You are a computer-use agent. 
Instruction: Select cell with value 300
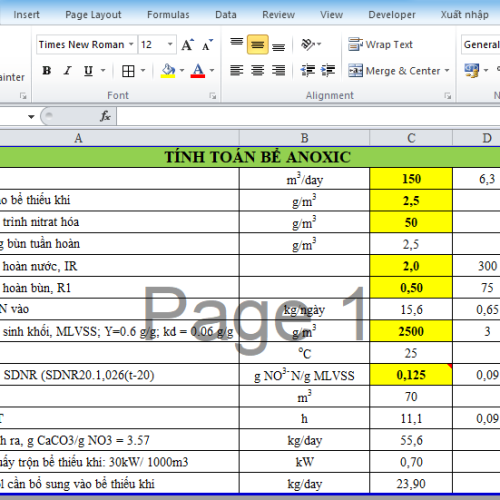click(x=476, y=266)
